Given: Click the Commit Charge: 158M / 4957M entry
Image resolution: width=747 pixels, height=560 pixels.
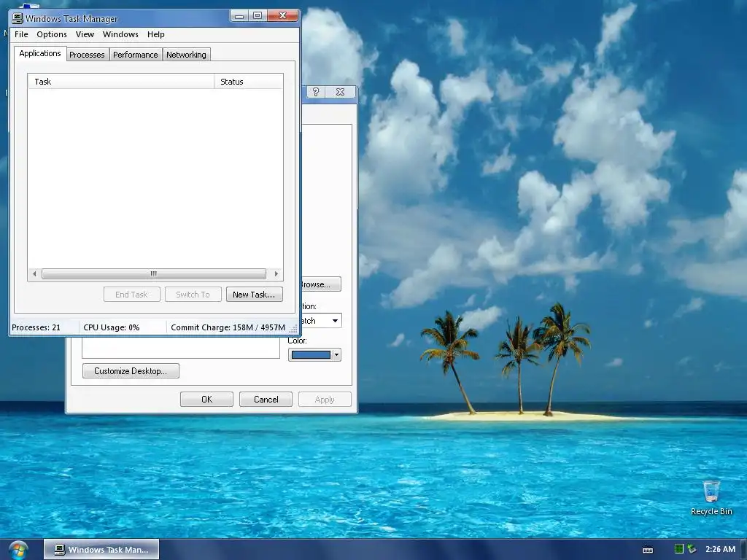Looking at the screenshot, I should 228,327.
